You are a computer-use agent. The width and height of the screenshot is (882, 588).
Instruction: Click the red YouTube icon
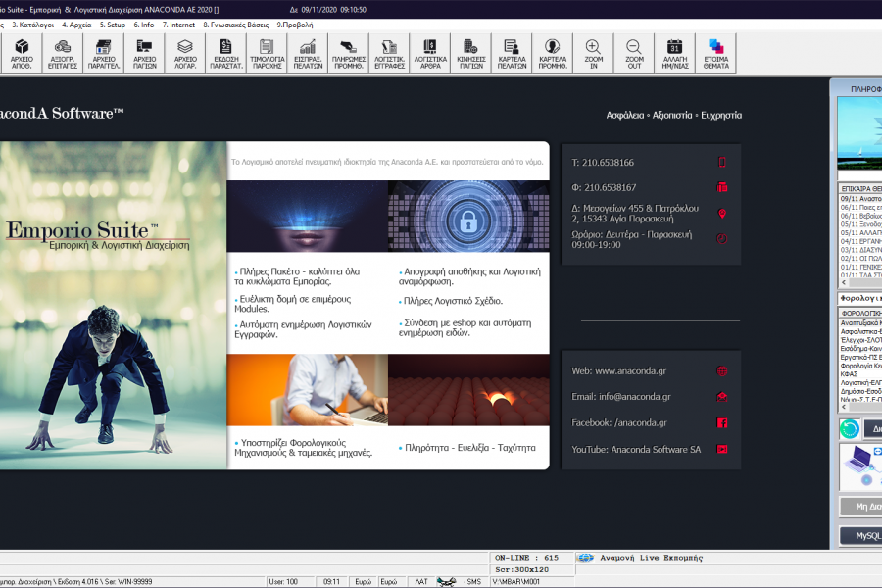click(x=722, y=449)
